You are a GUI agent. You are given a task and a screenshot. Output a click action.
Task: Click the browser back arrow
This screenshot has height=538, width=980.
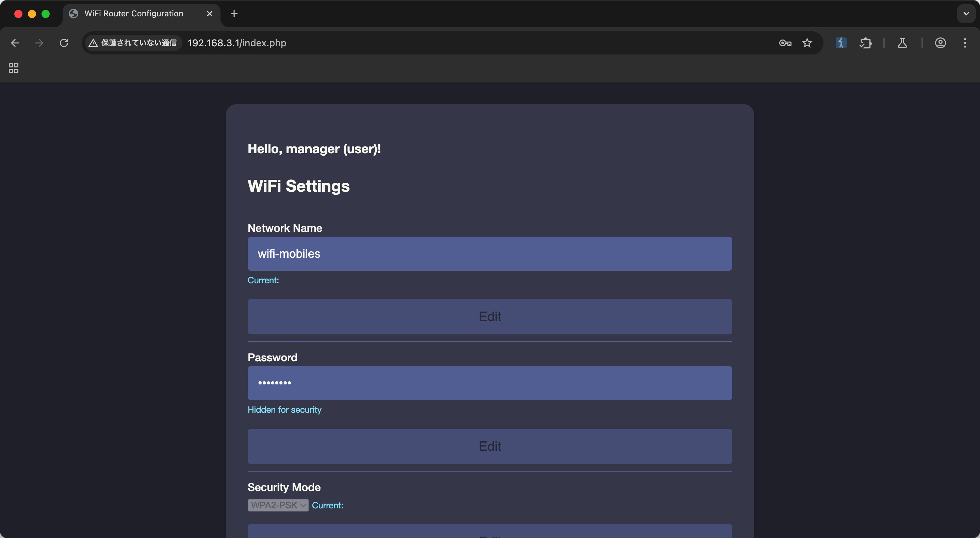(x=15, y=43)
